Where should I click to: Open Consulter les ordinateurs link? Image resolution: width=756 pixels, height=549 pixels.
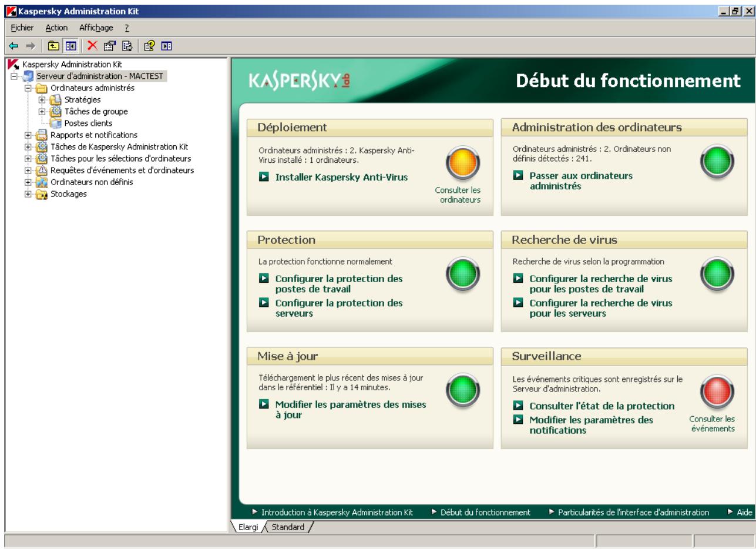click(x=458, y=195)
